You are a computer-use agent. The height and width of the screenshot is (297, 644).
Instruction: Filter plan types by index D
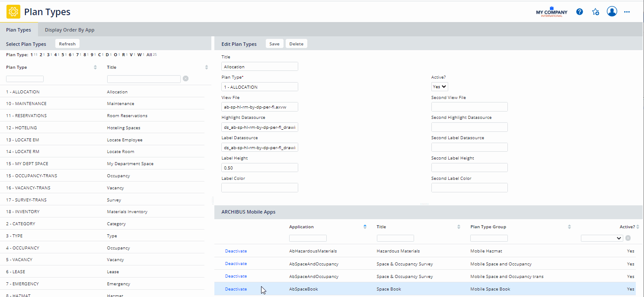[x=107, y=55]
